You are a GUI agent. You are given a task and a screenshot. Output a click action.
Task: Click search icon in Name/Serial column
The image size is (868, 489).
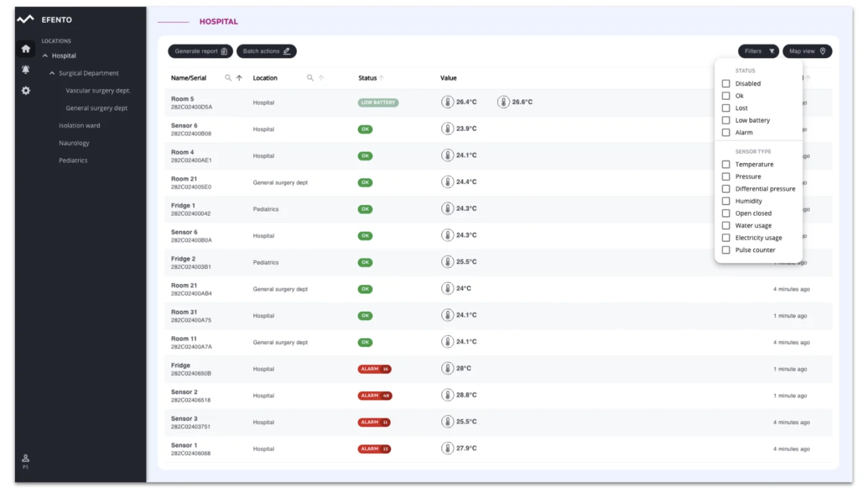tap(228, 78)
